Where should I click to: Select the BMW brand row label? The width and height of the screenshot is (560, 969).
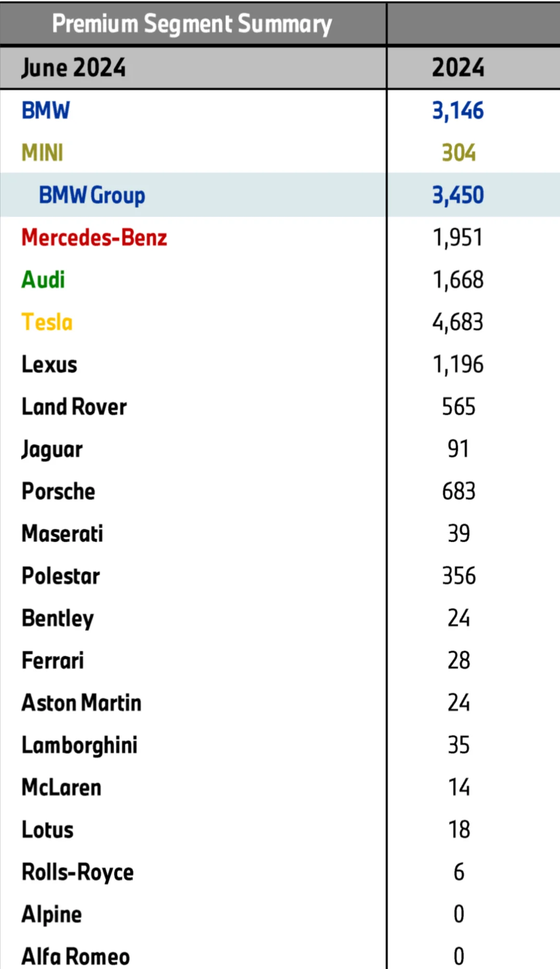46,110
